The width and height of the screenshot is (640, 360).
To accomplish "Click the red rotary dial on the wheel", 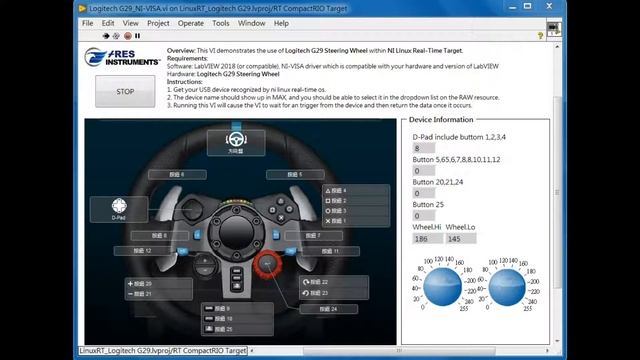I will (x=268, y=264).
